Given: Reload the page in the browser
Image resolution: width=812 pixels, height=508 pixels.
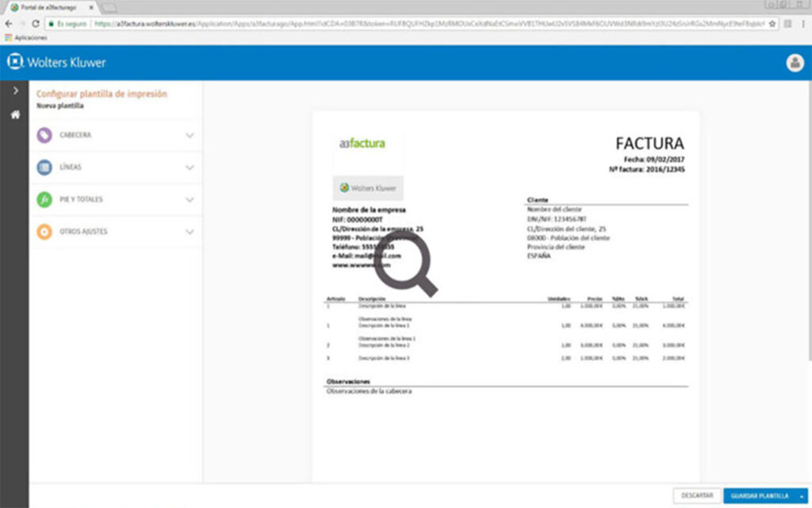Looking at the screenshot, I should [x=35, y=24].
